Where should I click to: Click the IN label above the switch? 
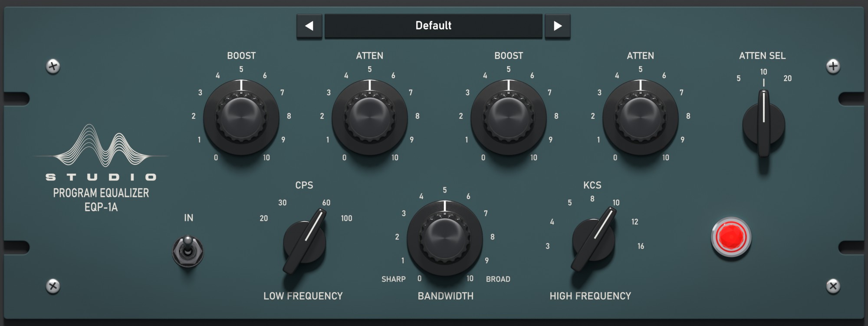[188, 218]
